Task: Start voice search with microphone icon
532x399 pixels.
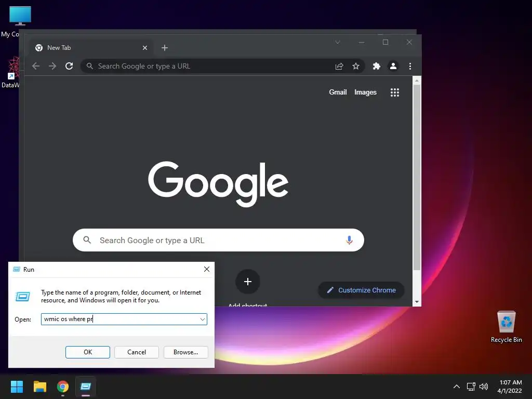Action: [349, 240]
